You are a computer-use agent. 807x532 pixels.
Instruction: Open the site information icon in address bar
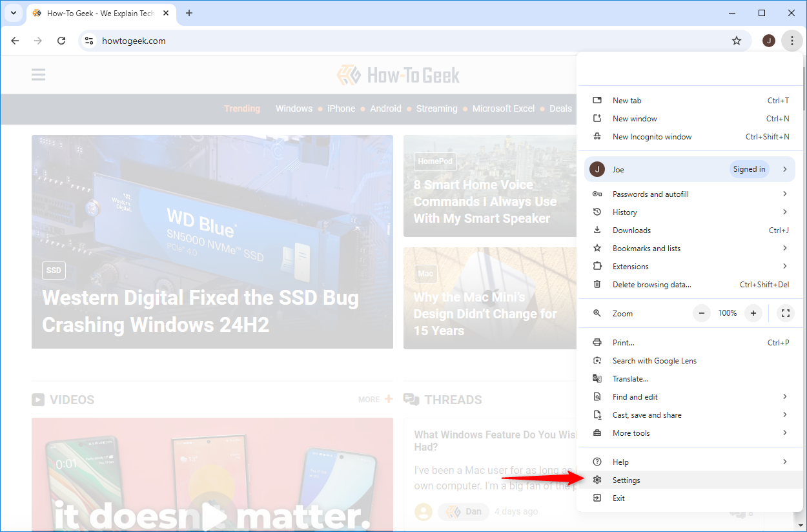click(90, 41)
